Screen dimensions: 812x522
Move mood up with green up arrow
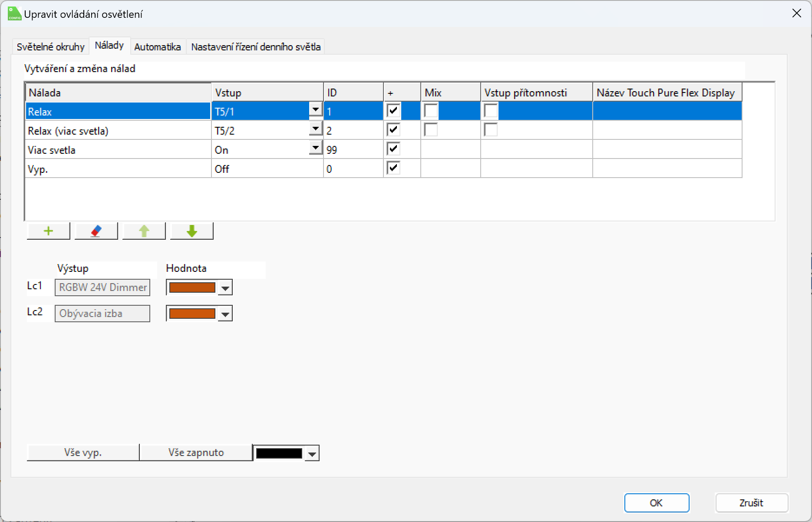[144, 231]
